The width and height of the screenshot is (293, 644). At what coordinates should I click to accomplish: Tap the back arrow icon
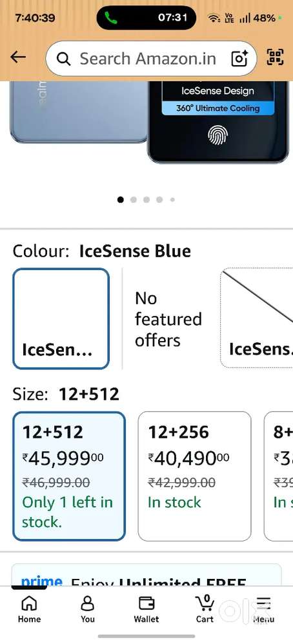(x=18, y=57)
